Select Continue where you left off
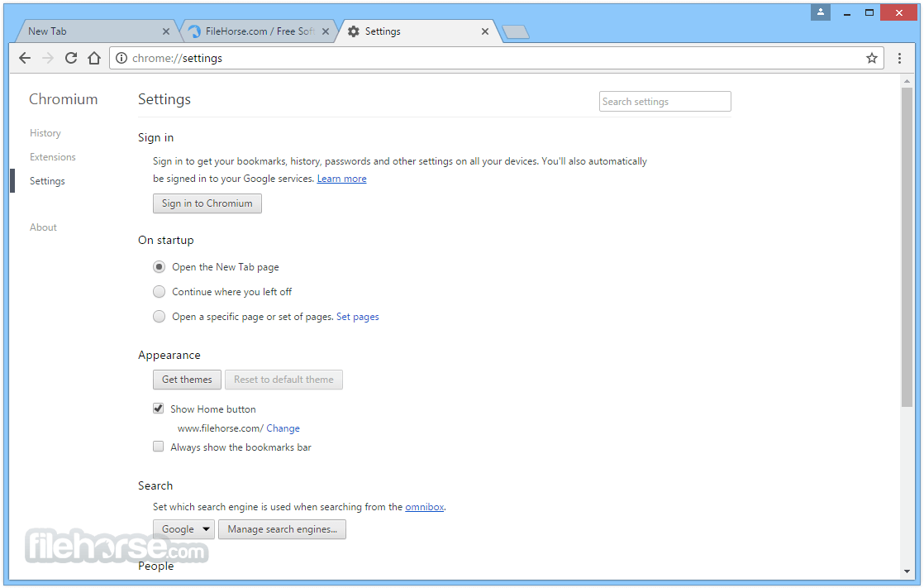The width and height of the screenshot is (924, 588). tap(160, 291)
